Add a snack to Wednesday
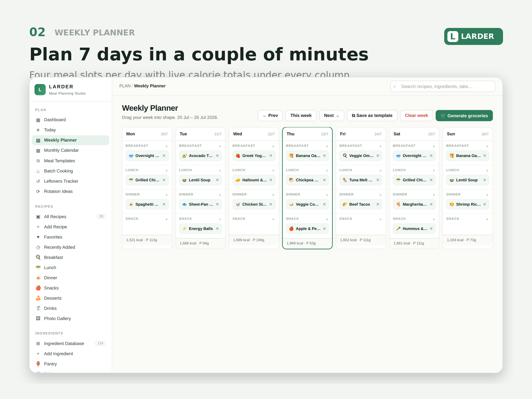Image resolution: width=532 pixels, height=399 pixels. click(x=273, y=219)
